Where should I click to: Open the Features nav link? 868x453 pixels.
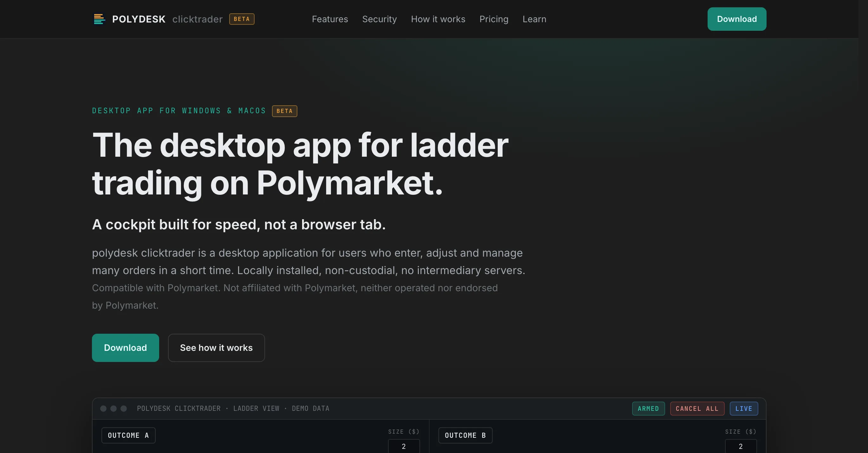point(330,19)
